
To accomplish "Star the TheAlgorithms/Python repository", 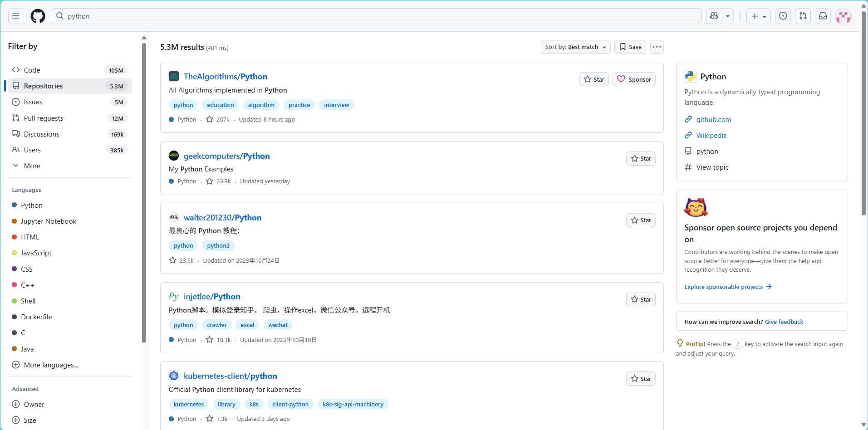I will tap(593, 79).
